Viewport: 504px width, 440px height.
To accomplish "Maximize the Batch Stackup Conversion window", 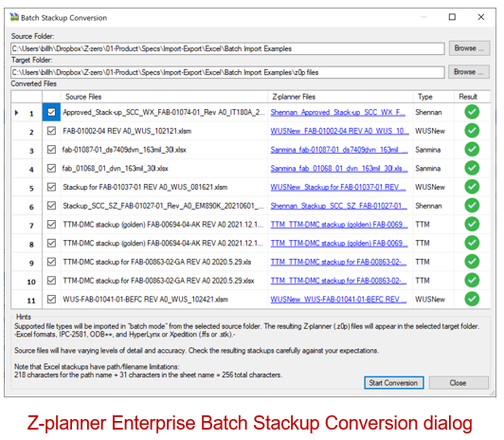I will [x=452, y=17].
